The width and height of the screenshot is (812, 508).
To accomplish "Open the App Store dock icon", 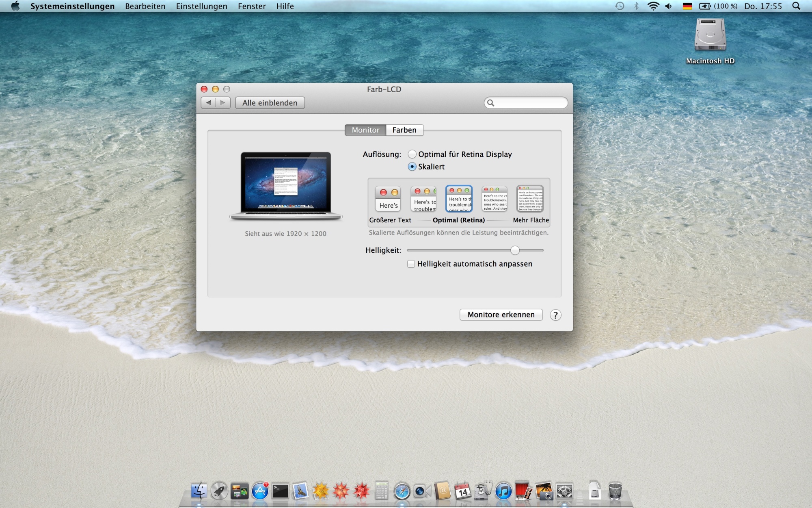I will point(260,491).
